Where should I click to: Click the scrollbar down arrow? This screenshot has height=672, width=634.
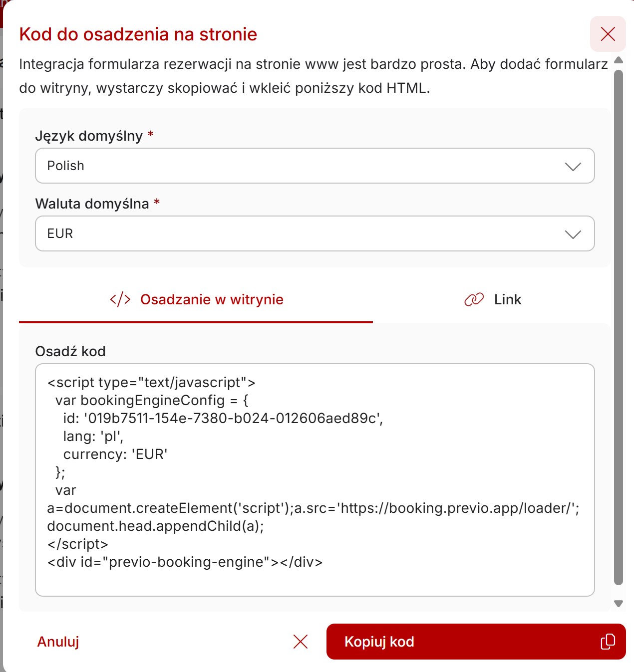point(619,604)
